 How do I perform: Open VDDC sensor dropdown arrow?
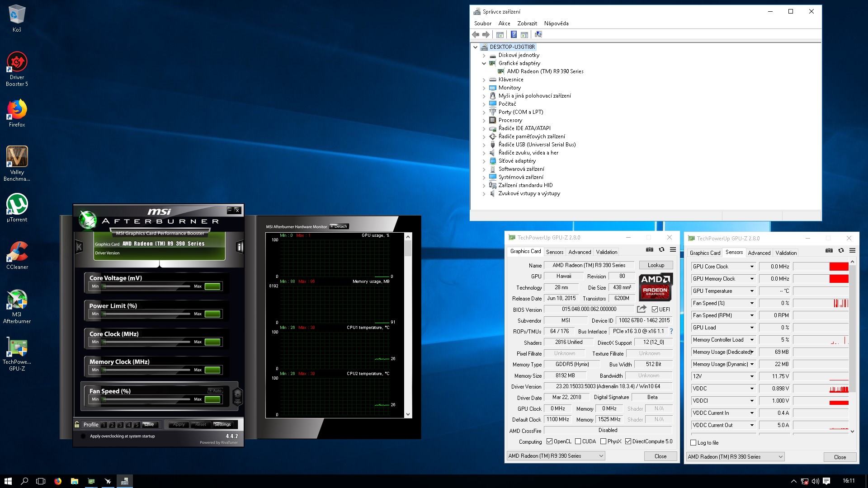752,389
